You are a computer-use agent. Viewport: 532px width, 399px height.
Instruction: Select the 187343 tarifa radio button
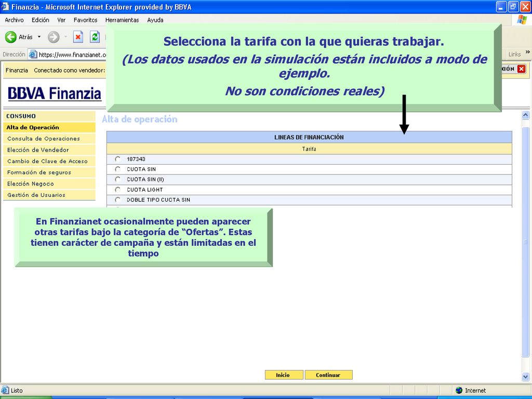pos(118,159)
